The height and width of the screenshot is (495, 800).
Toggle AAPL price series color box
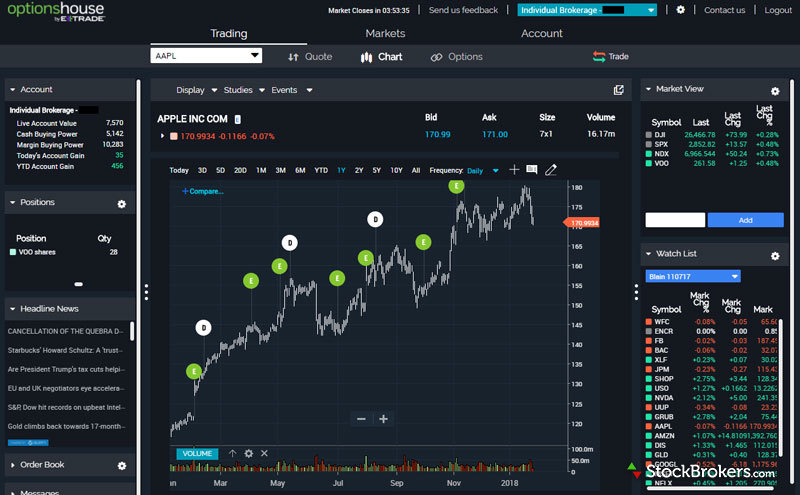[173, 136]
